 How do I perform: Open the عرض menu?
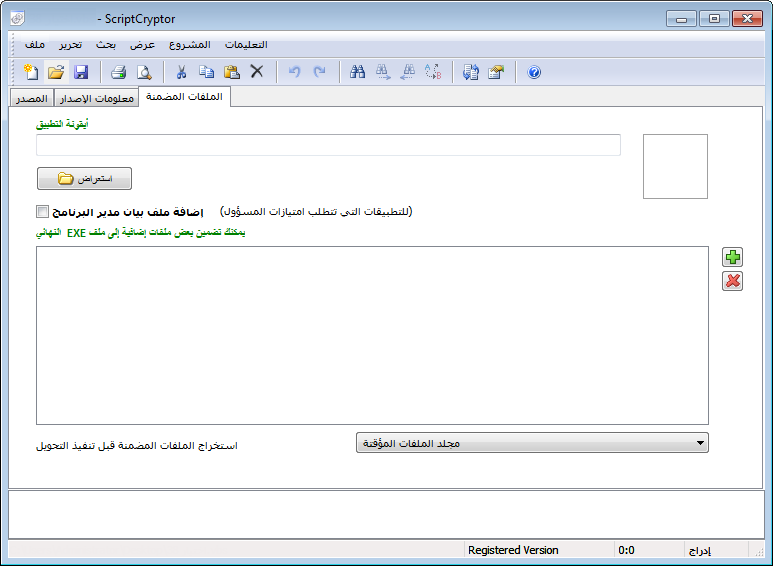pos(142,45)
